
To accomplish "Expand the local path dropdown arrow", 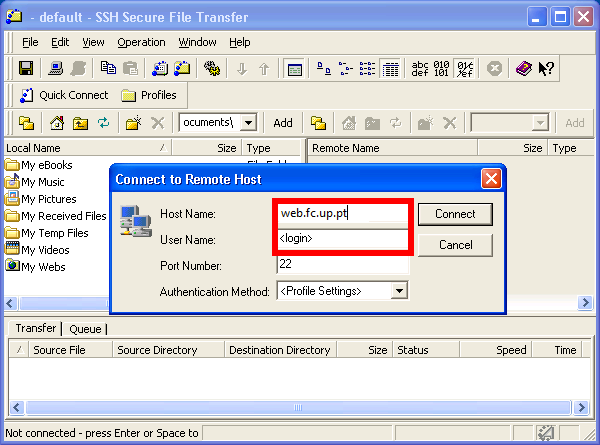I will (249, 123).
